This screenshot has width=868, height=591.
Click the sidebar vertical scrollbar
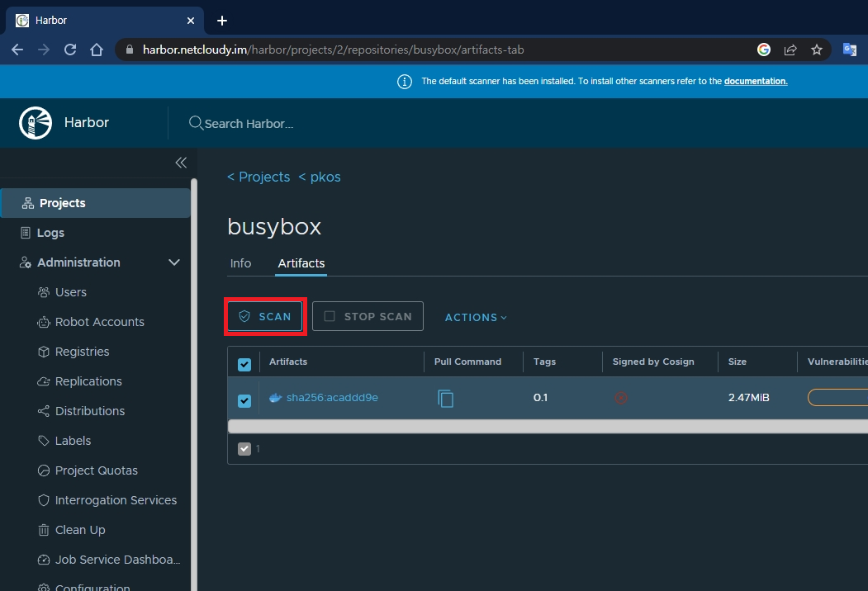[x=194, y=385]
